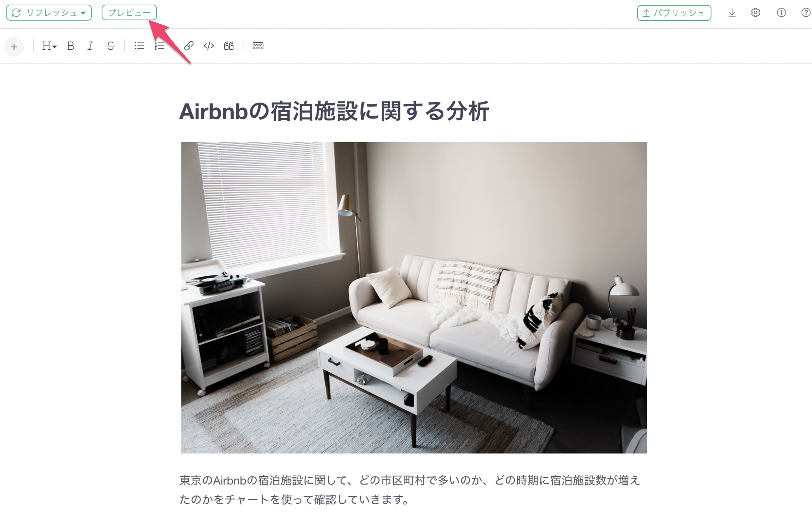Insert a block quote
Viewport: 812px width, 521px height.
[x=229, y=46]
